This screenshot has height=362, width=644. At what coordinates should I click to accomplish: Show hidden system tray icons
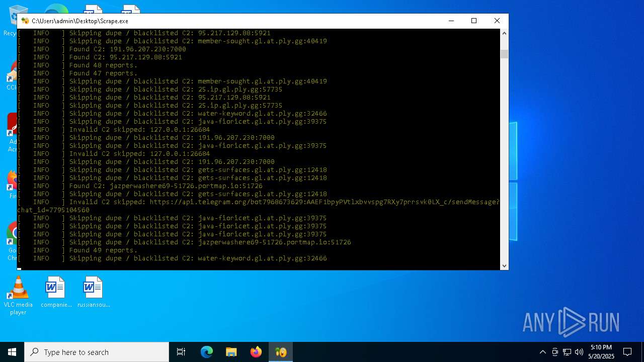tap(542, 352)
